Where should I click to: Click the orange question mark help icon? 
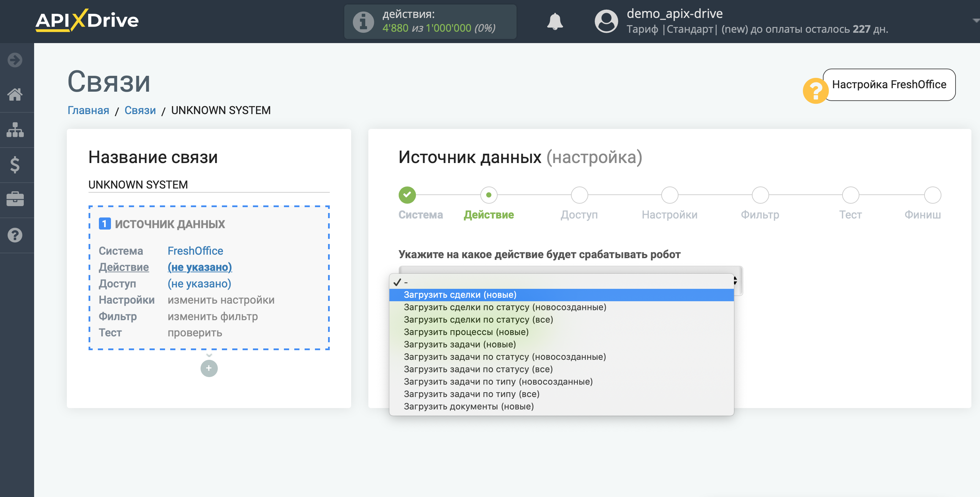pyautogui.click(x=815, y=91)
